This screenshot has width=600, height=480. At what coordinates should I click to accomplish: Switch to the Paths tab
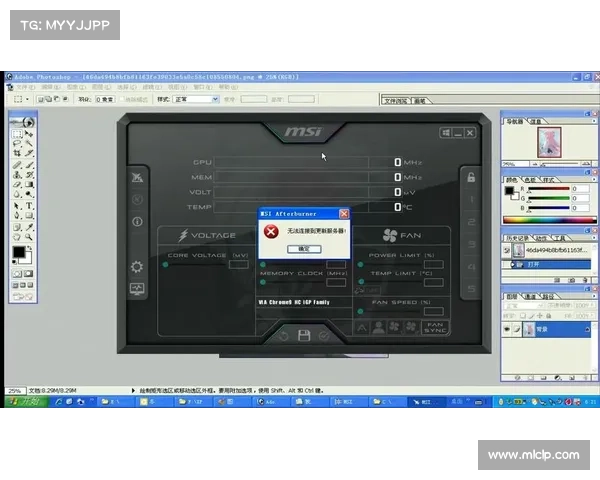click(548, 296)
